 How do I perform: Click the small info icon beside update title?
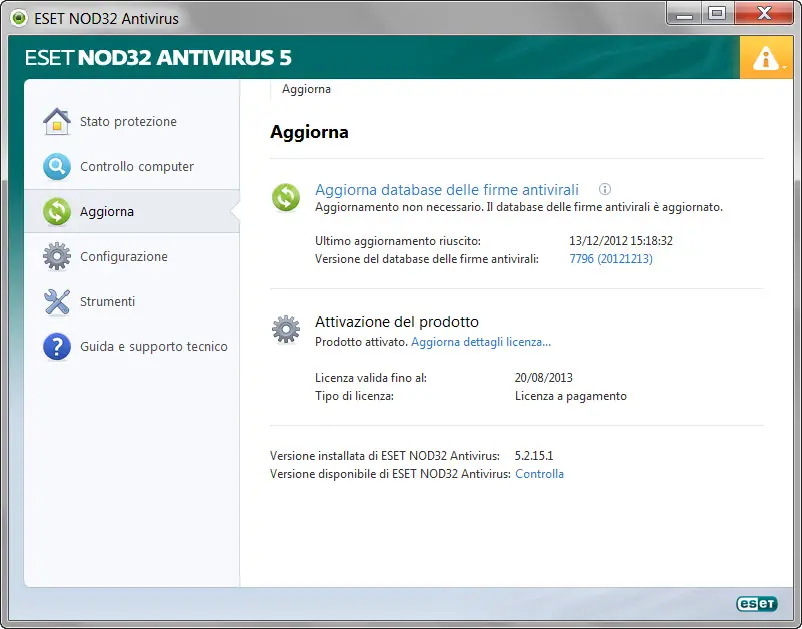(x=605, y=189)
